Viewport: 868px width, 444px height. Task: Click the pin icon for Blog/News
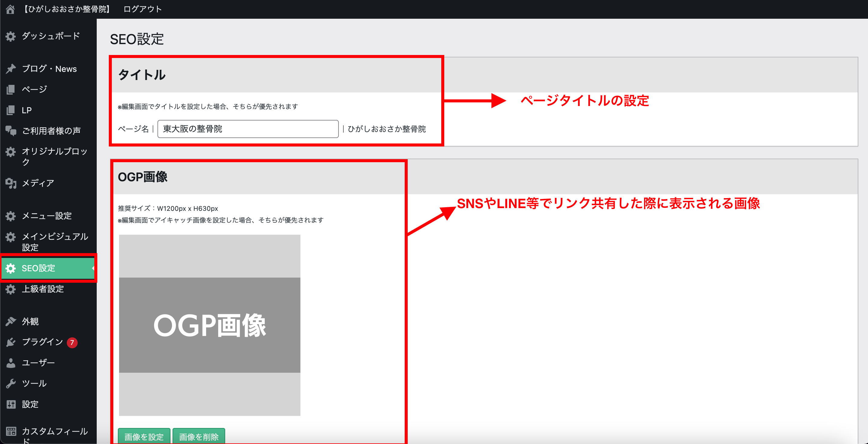coord(11,69)
